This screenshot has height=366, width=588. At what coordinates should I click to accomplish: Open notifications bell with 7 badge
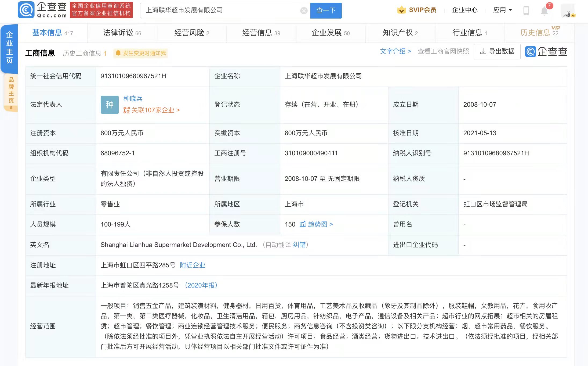click(x=545, y=10)
